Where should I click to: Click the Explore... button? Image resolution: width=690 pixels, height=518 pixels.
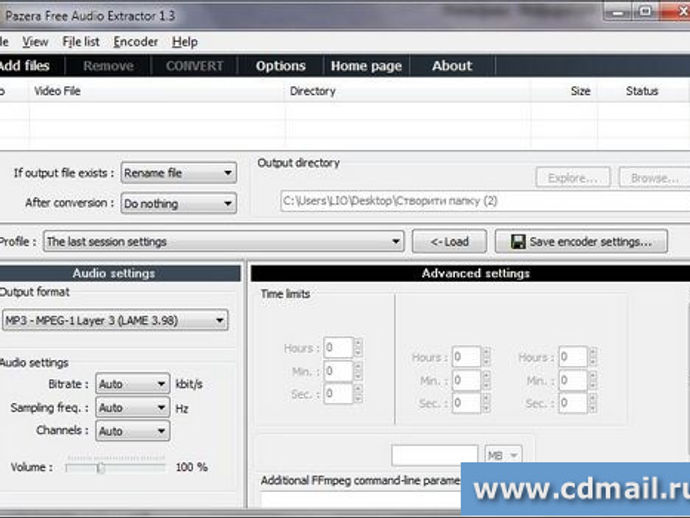pos(573,178)
